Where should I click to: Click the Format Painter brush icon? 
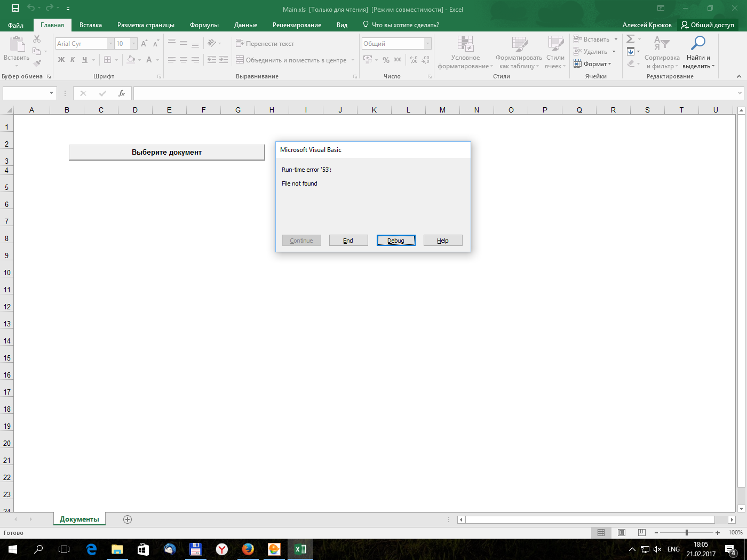37,63
